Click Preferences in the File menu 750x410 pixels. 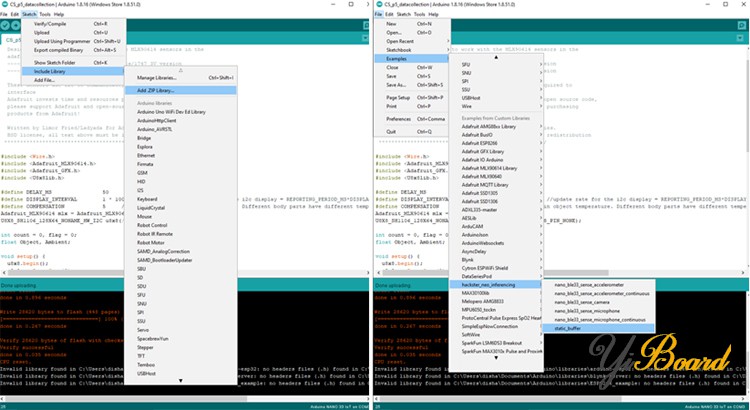pos(400,118)
